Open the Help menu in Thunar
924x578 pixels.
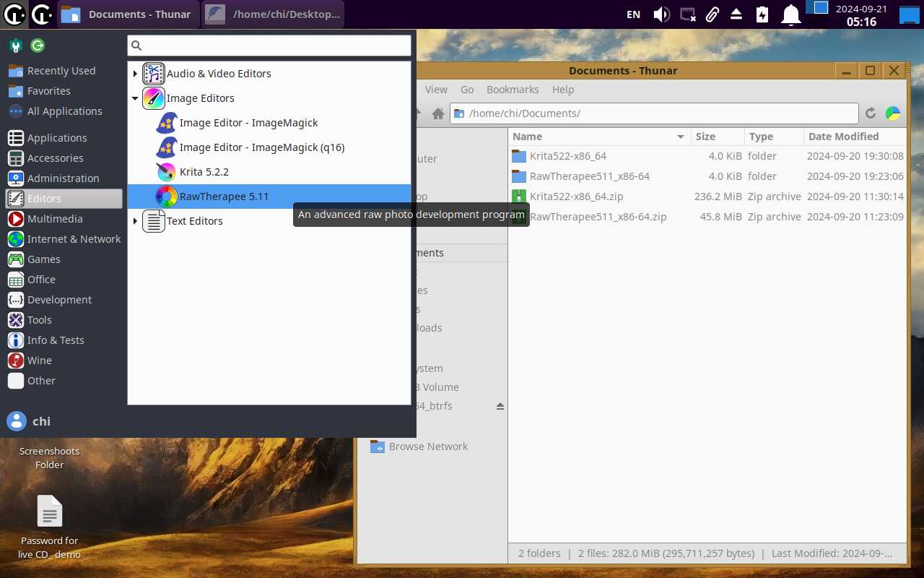point(563,90)
